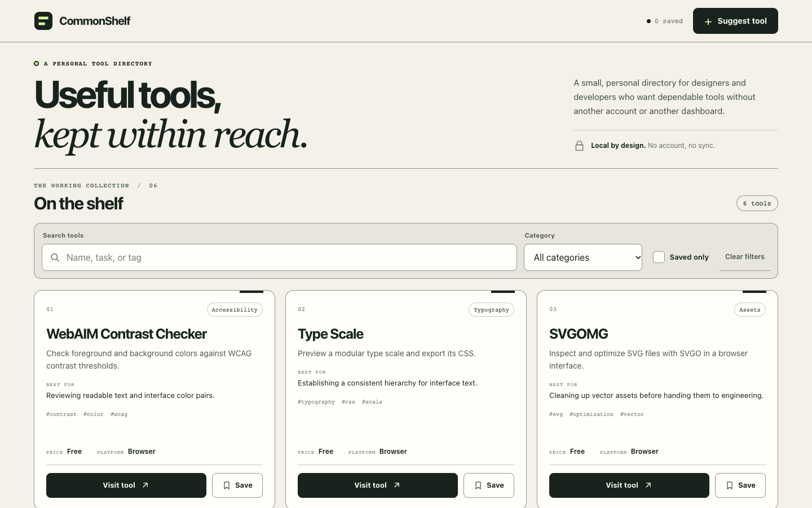Open the All categories dropdown
812x508 pixels.
pyautogui.click(x=583, y=257)
